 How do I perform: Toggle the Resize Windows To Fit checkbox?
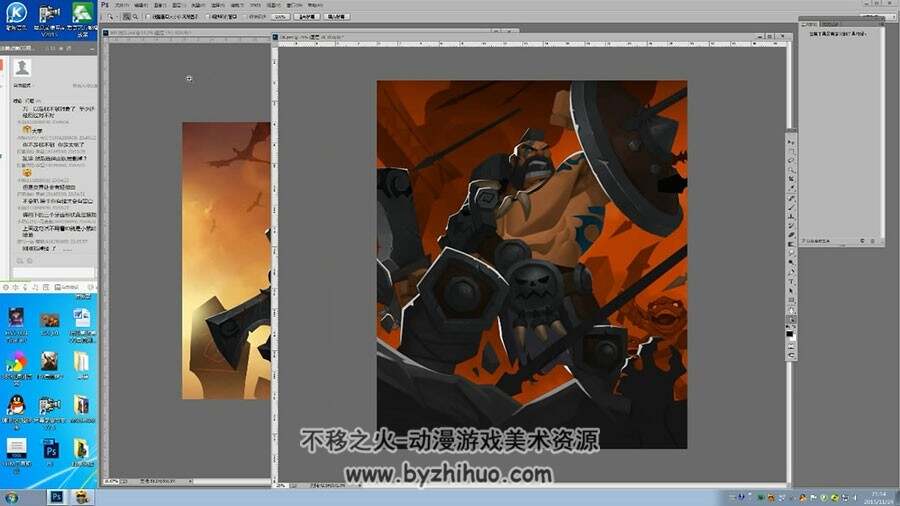tap(148, 17)
